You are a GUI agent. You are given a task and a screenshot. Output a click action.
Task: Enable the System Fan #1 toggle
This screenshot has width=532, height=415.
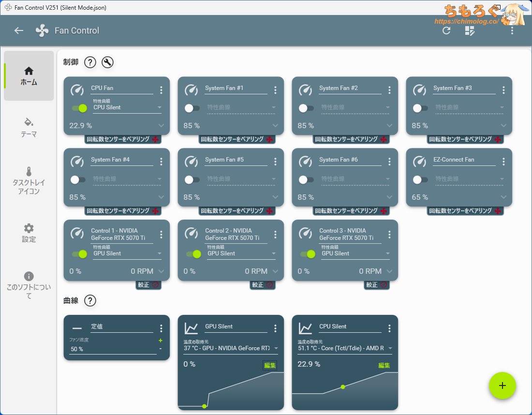[192, 108]
